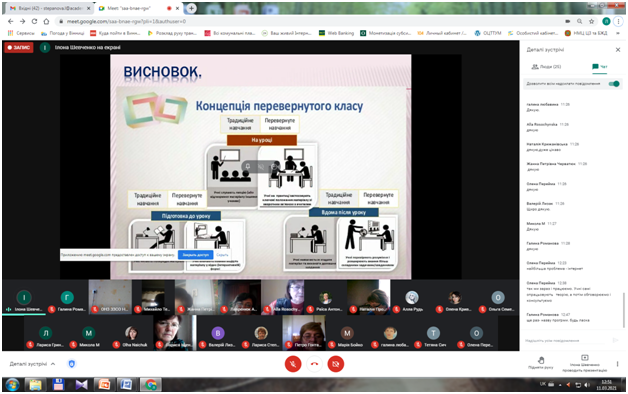Open the ОЦТУМ bookmark
The width and height of the screenshot is (628, 394).
coord(488,33)
